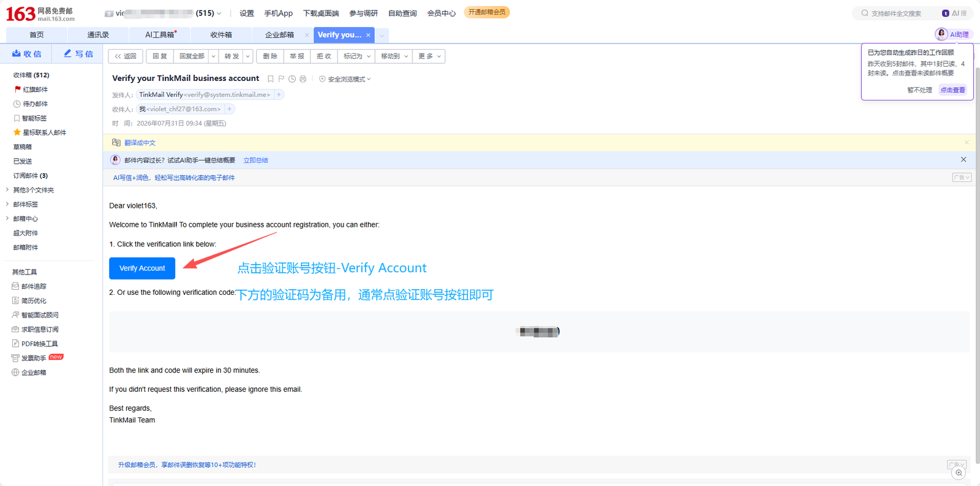The image size is (980, 486).
Task: Dismiss the AI summary suggestion banner
Action: pos(963,159)
